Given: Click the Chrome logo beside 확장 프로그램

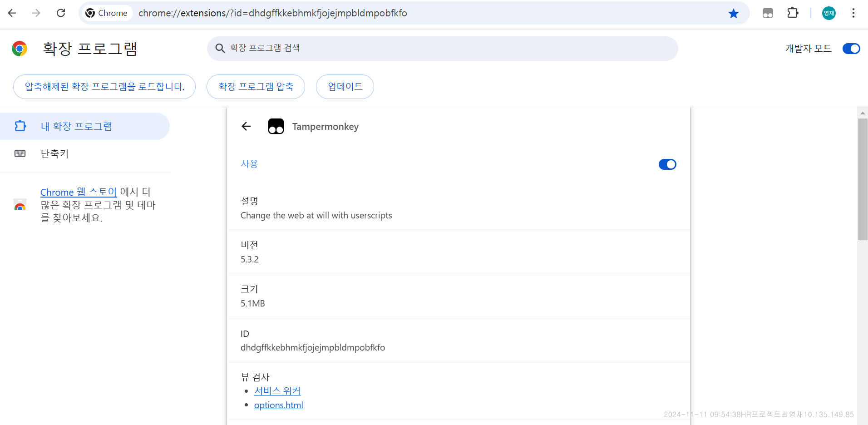Looking at the screenshot, I should (20, 49).
